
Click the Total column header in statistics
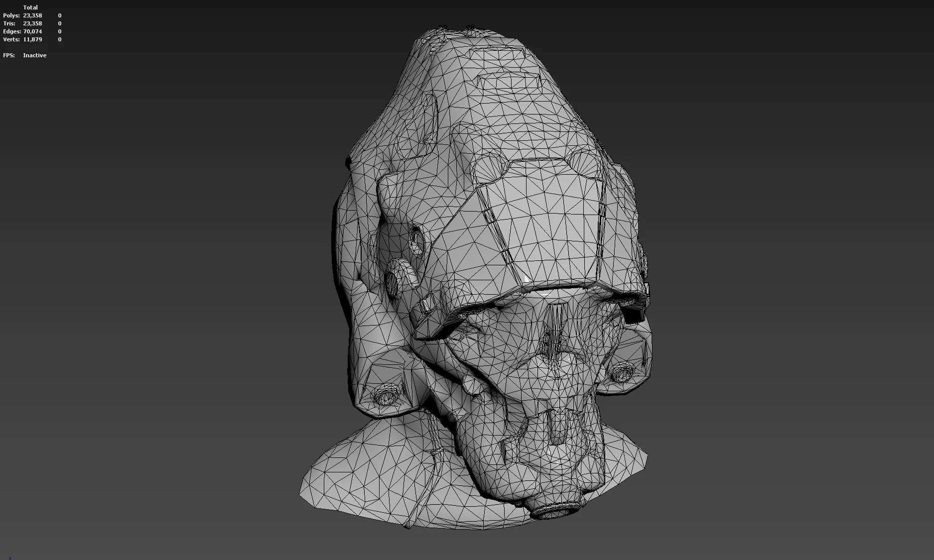30,7
